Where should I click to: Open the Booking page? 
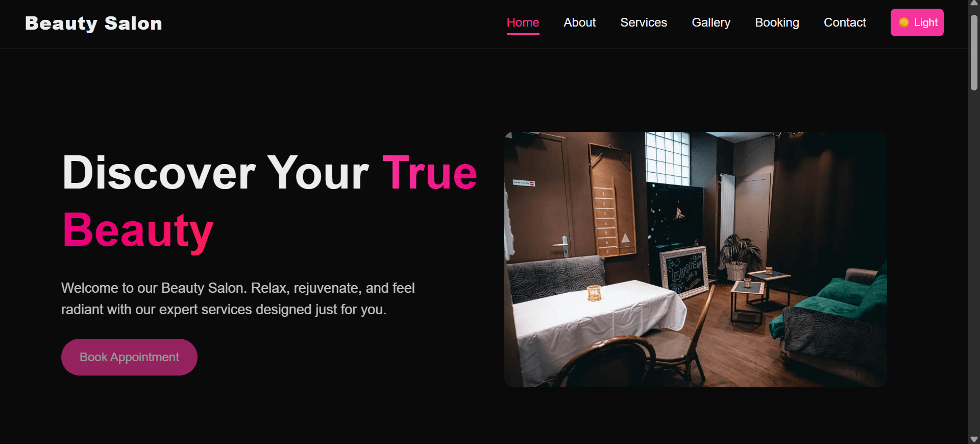click(777, 22)
